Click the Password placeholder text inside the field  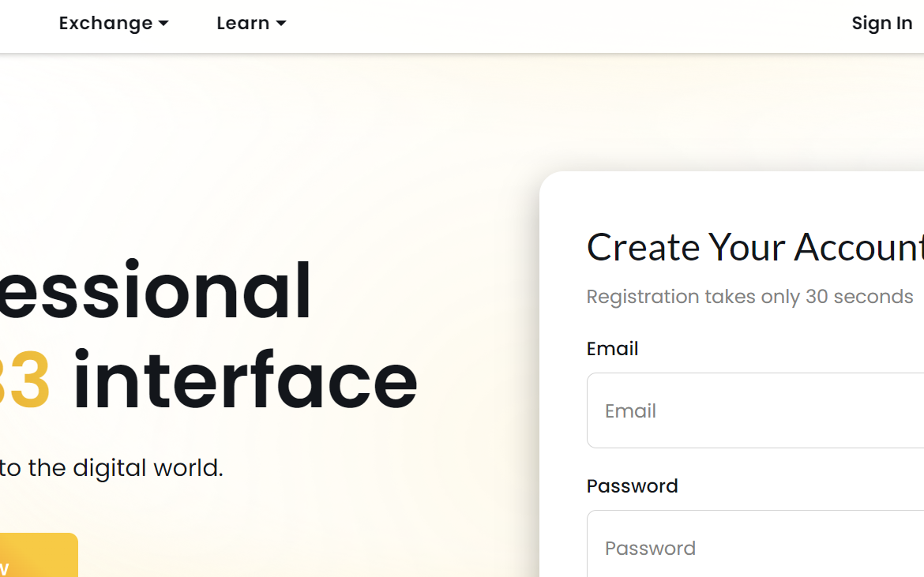pyautogui.click(x=650, y=549)
